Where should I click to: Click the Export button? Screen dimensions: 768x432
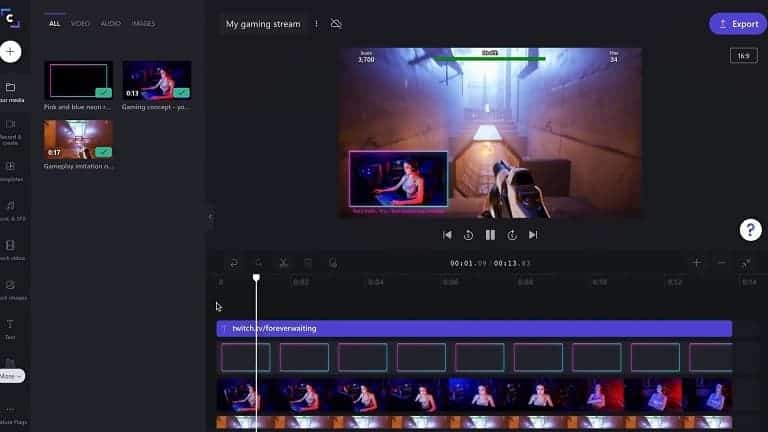(x=738, y=24)
